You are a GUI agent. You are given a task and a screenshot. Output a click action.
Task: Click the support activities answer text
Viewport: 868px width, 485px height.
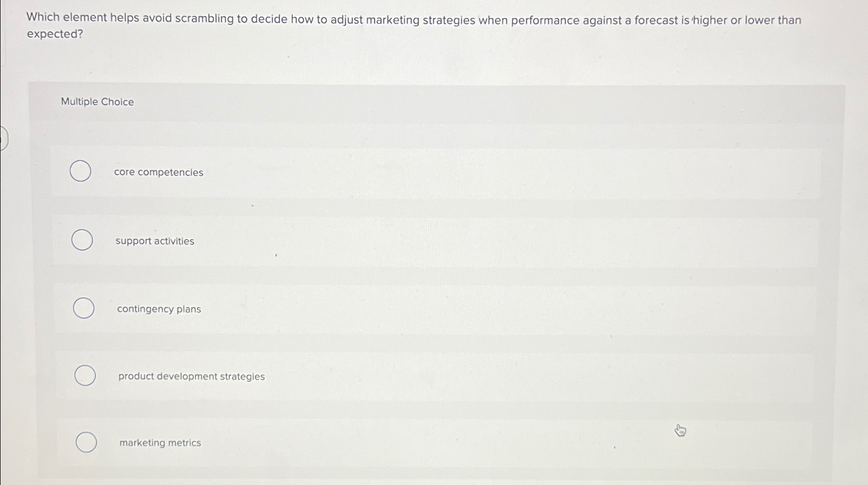pyautogui.click(x=155, y=241)
